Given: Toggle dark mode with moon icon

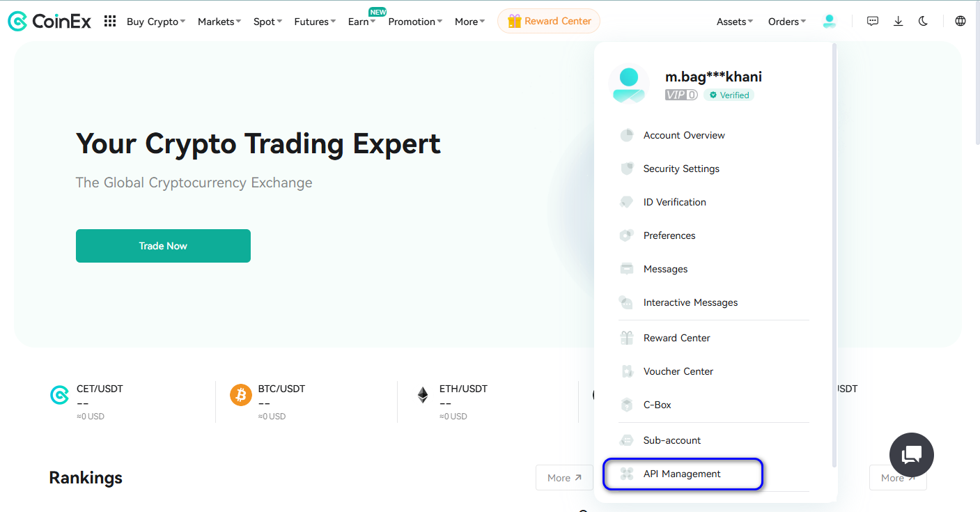Looking at the screenshot, I should click(924, 22).
